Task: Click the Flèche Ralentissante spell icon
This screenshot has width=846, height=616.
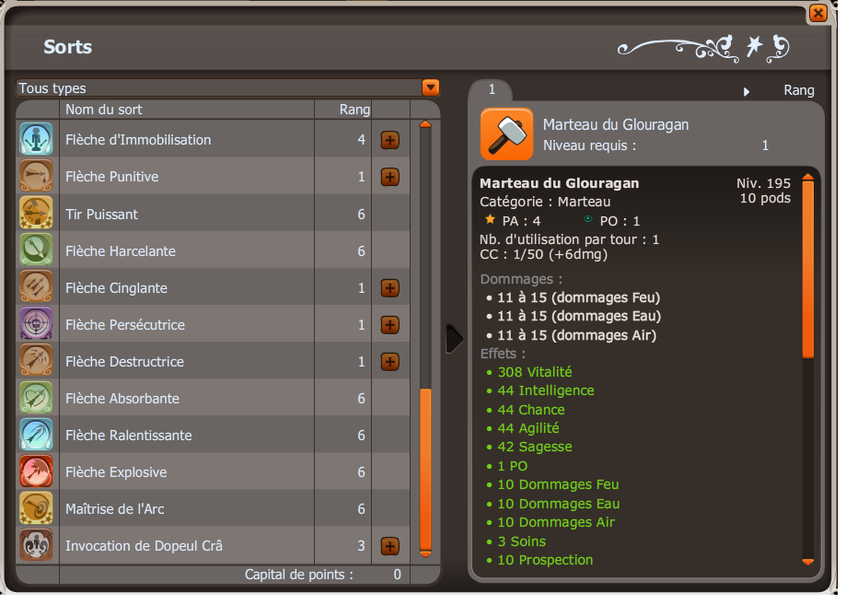Action: click(36, 435)
